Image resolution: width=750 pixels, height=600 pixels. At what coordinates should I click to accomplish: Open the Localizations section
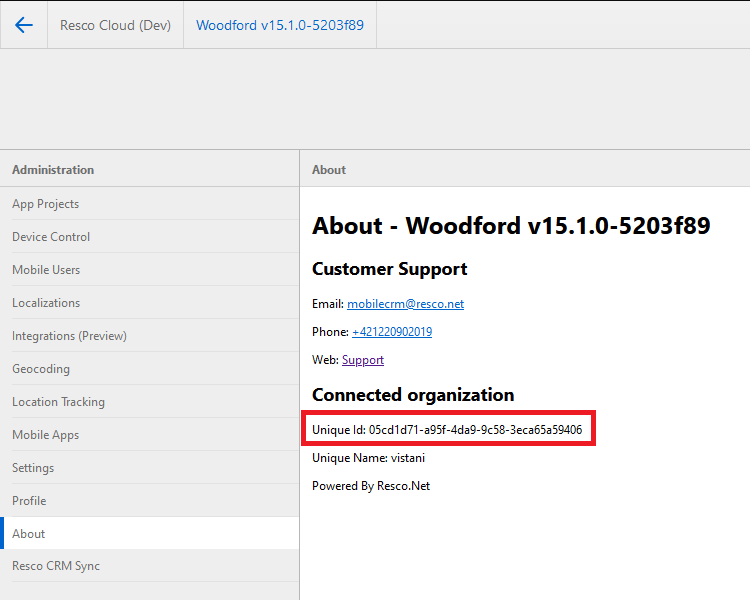click(46, 303)
